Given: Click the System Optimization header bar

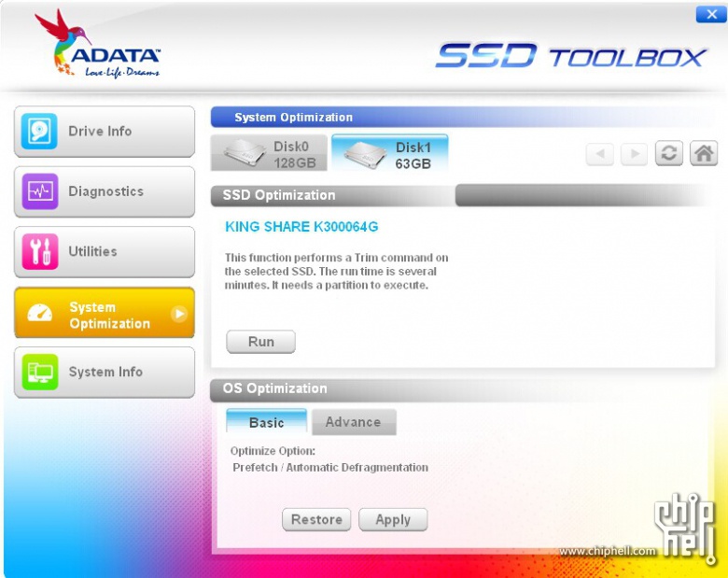Looking at the screenshot, I should coord(462,118).
